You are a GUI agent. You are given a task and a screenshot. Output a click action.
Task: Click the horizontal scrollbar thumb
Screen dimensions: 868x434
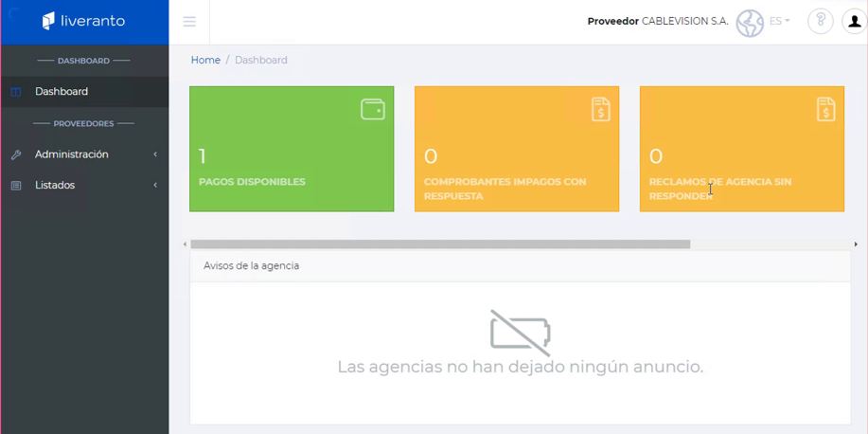(440, 244)
